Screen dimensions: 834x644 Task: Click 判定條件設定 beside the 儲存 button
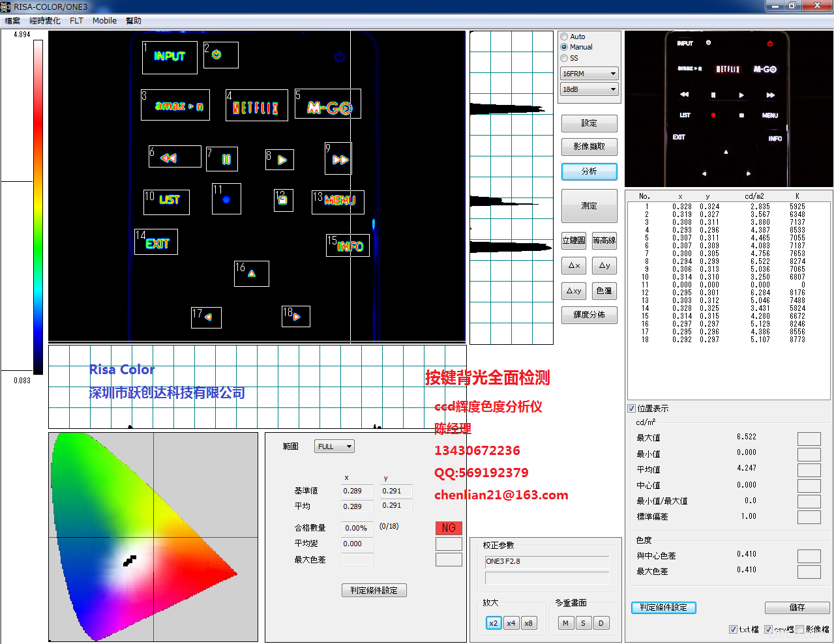664,607
